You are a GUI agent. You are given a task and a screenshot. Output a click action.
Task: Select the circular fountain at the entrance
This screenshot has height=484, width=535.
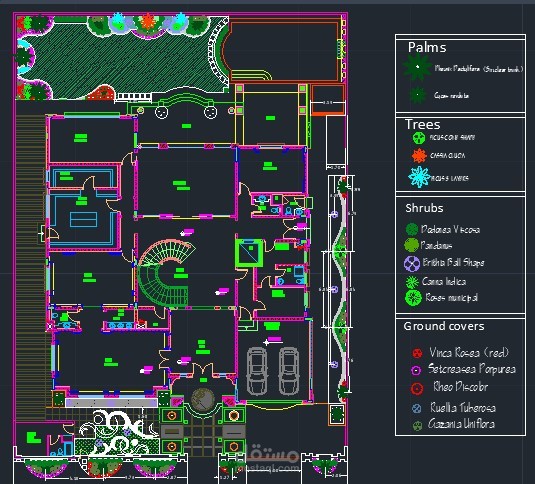[203, 400]
